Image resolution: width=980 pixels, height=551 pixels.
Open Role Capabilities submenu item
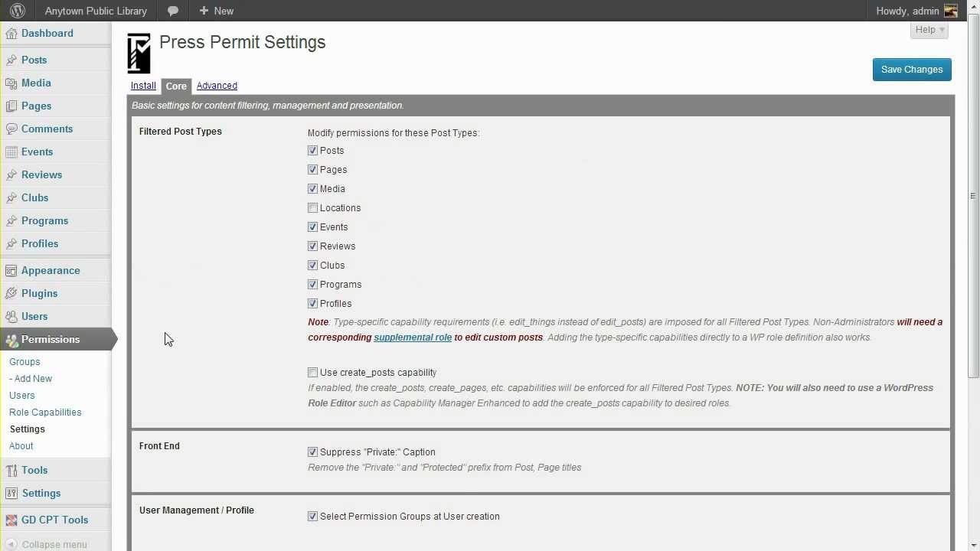(45, 412)
